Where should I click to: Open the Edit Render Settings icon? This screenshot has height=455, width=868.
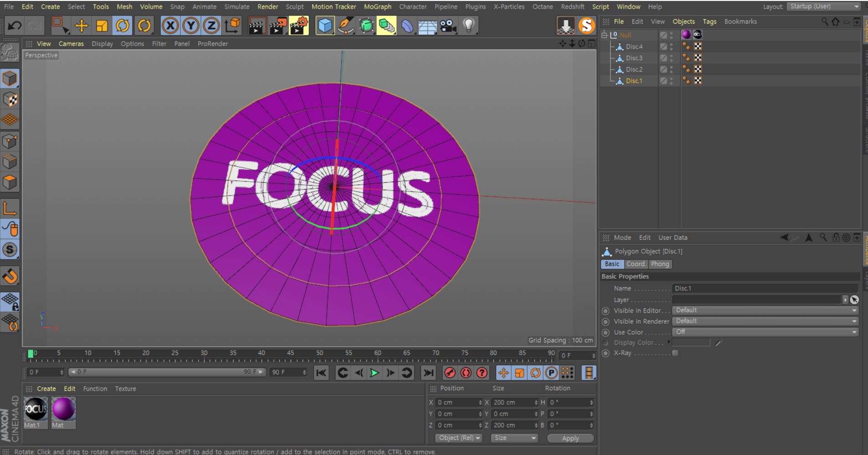[x=299, y=26]
